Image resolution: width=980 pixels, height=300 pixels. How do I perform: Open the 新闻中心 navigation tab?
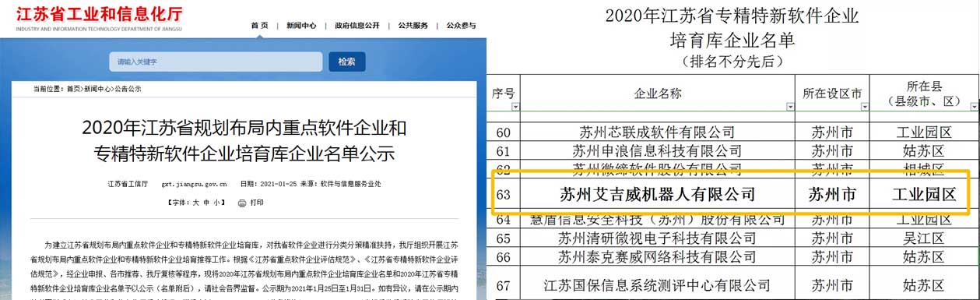coord(301,25)
